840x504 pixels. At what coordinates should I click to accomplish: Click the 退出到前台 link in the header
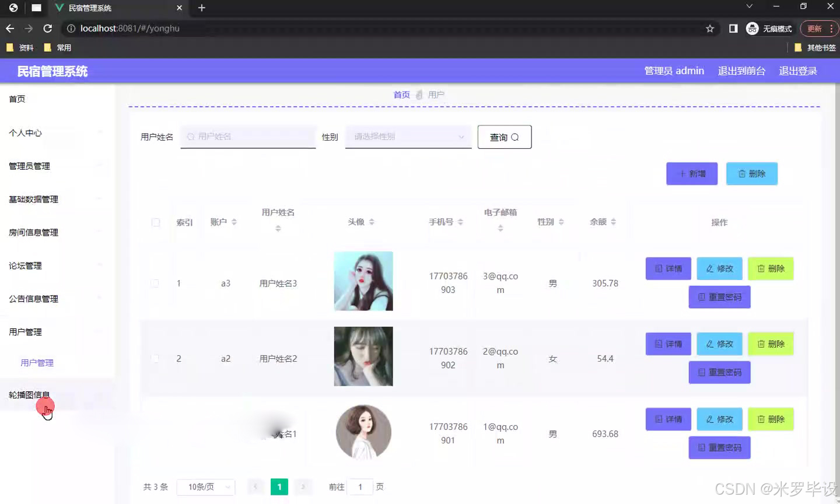pos(741,71)
